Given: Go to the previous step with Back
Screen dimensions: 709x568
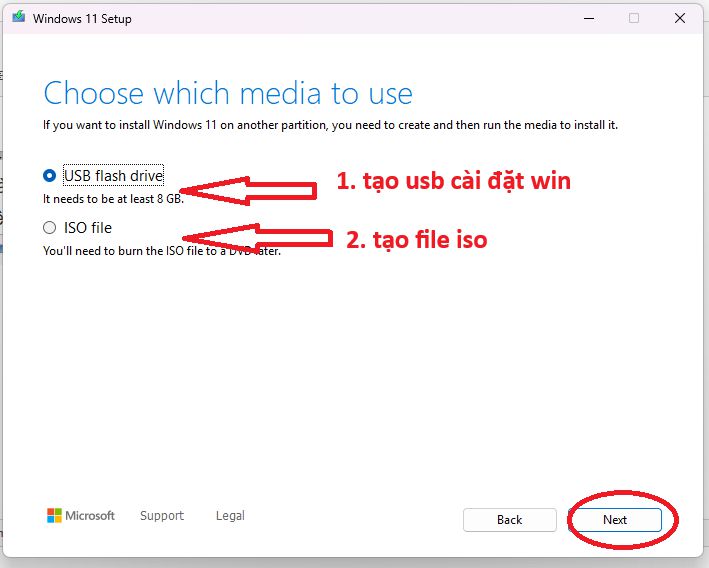Looking at the screenshot, I should pos(509,520).
